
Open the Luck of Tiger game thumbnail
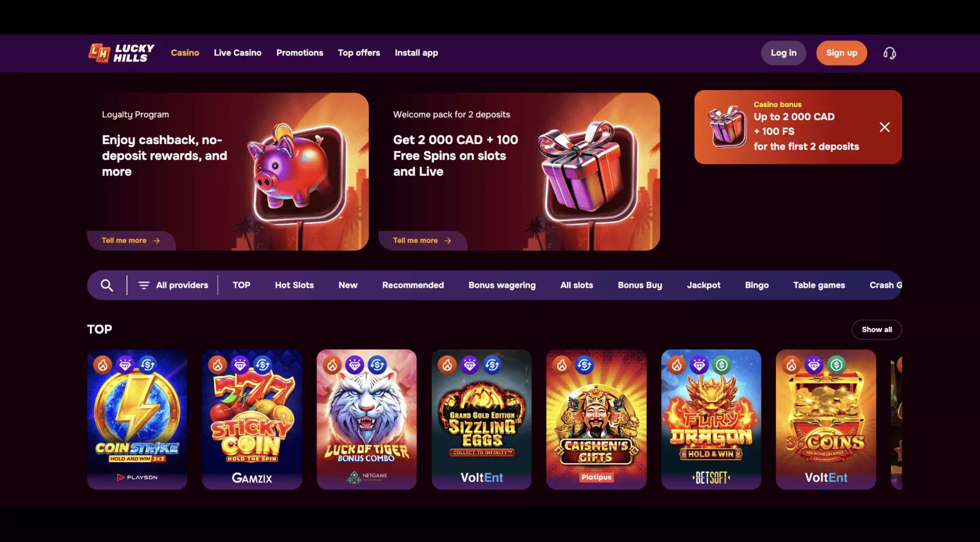[366, 419]
